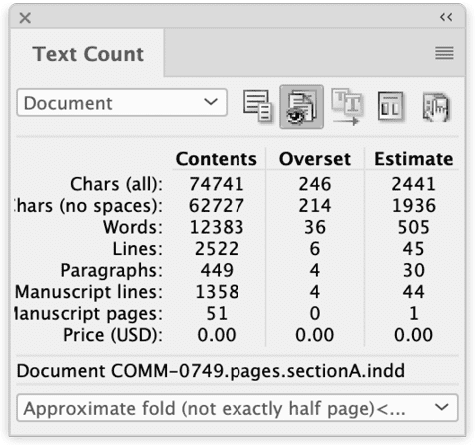Viewport: 475px width, 448px height.
Task: Click Paragraphs estimate value 30
Action: click(414, 270)
